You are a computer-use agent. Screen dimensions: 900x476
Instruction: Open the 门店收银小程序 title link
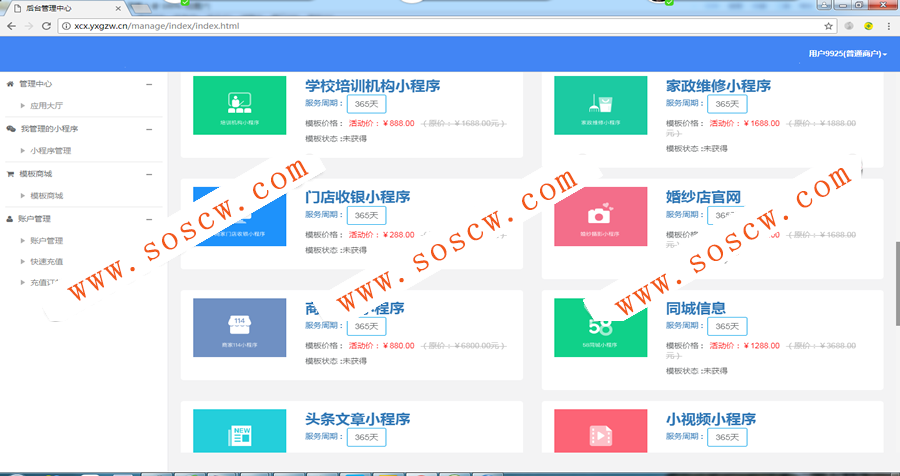[358, 197]
